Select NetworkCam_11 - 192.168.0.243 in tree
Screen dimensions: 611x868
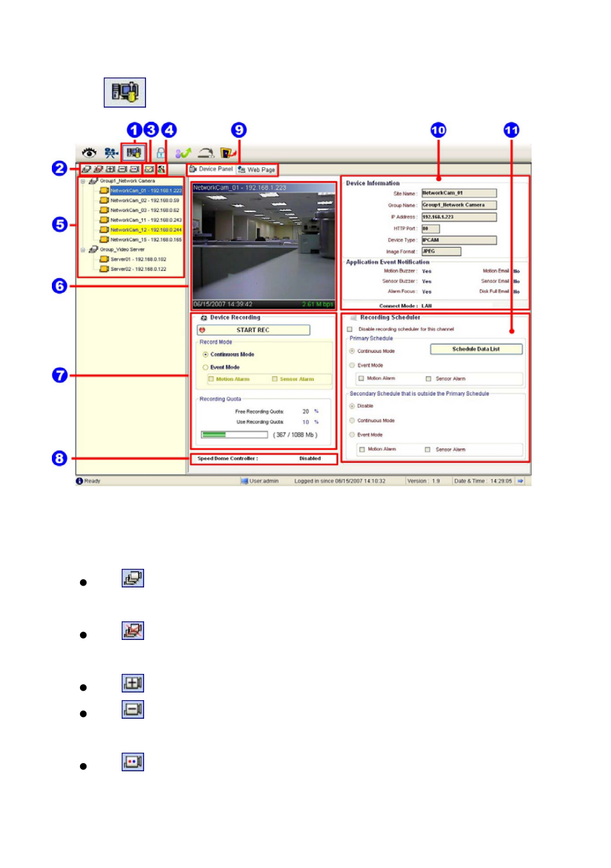[x=146, y=220]
